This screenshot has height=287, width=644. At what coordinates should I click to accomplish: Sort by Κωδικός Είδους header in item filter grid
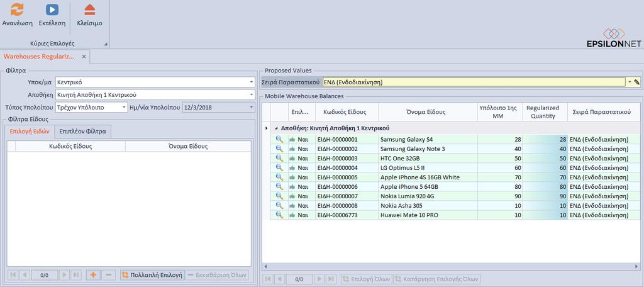[70, 146]
